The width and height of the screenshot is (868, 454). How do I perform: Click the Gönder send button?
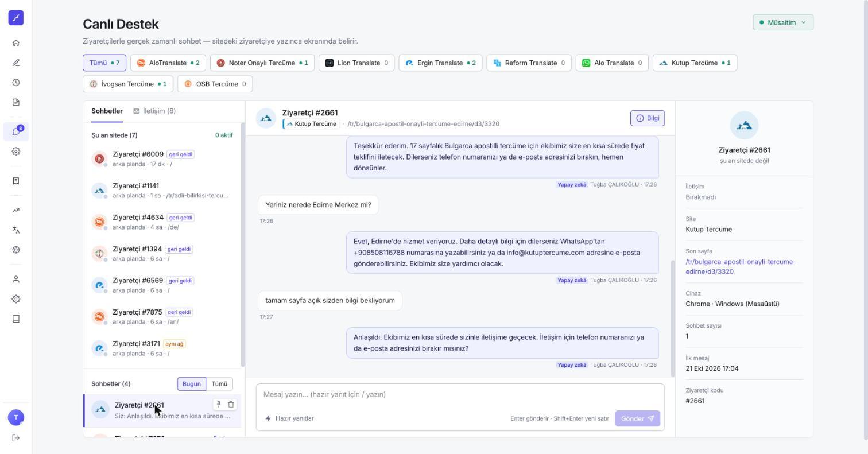637,418
